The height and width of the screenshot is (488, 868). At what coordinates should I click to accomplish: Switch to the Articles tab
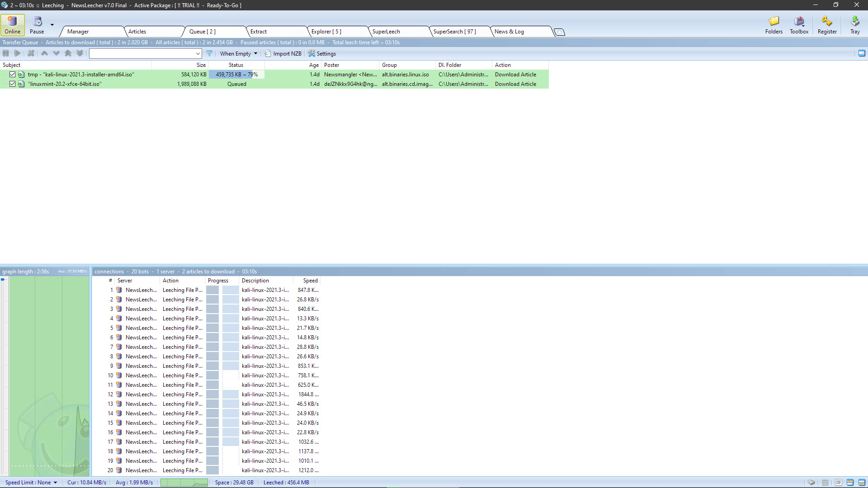(x=153, y=32)
